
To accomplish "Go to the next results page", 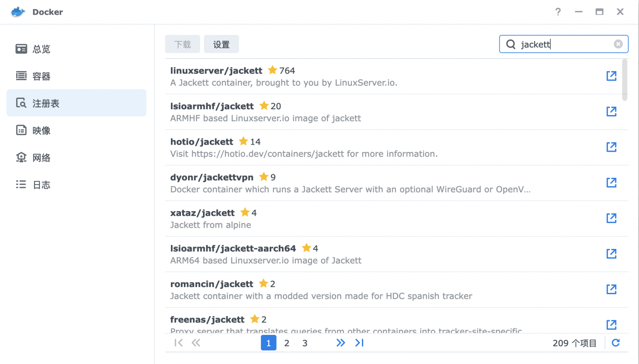I will (x=341, y=343).
